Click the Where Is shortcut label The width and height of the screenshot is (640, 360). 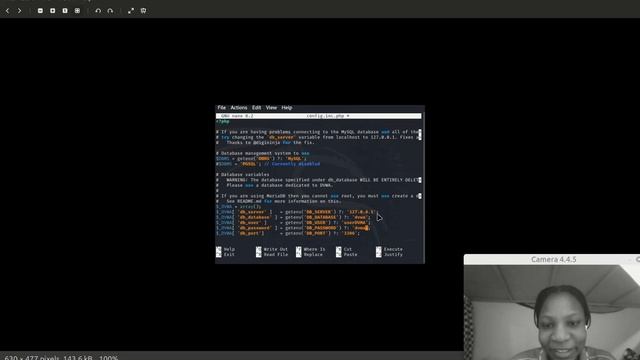click(314, 249)
